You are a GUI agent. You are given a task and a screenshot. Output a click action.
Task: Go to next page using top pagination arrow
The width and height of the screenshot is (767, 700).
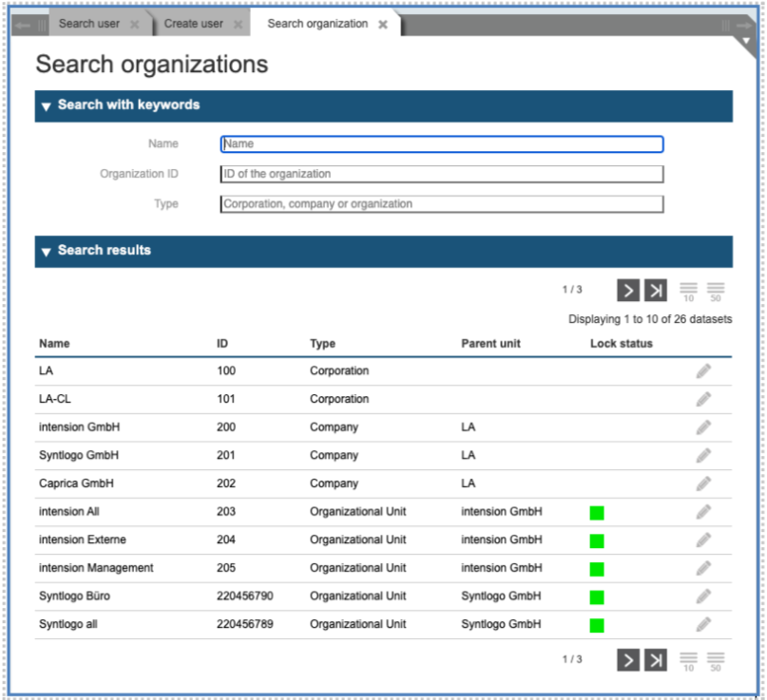[x=628, y=290]
